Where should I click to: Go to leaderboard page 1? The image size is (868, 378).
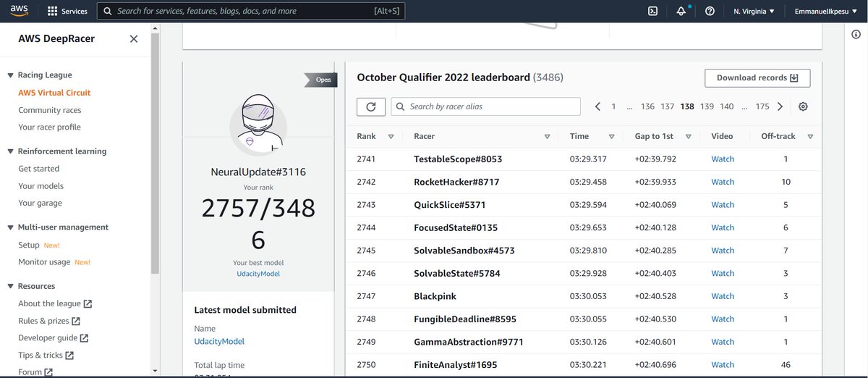click(x=613, y=106)
